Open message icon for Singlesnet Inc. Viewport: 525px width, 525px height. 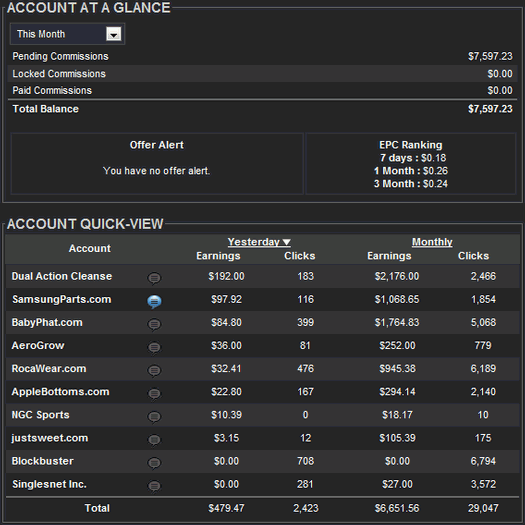(x=154, y=486)
